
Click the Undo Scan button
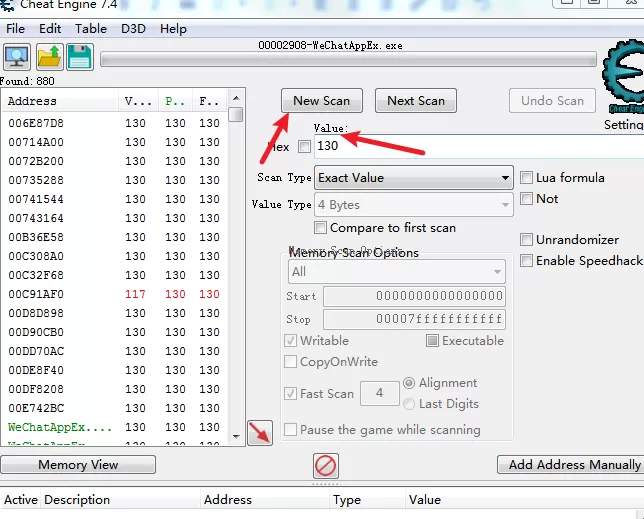point(552,101)
